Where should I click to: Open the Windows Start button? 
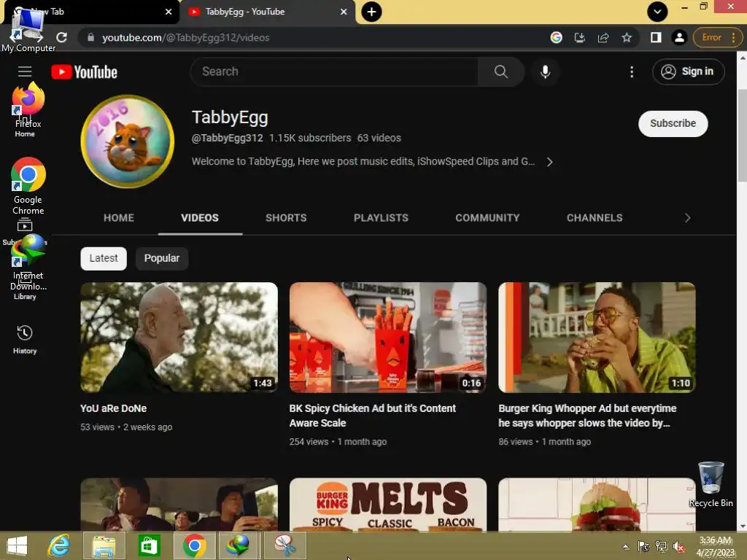pyautogui.click(x=18, y=545)
